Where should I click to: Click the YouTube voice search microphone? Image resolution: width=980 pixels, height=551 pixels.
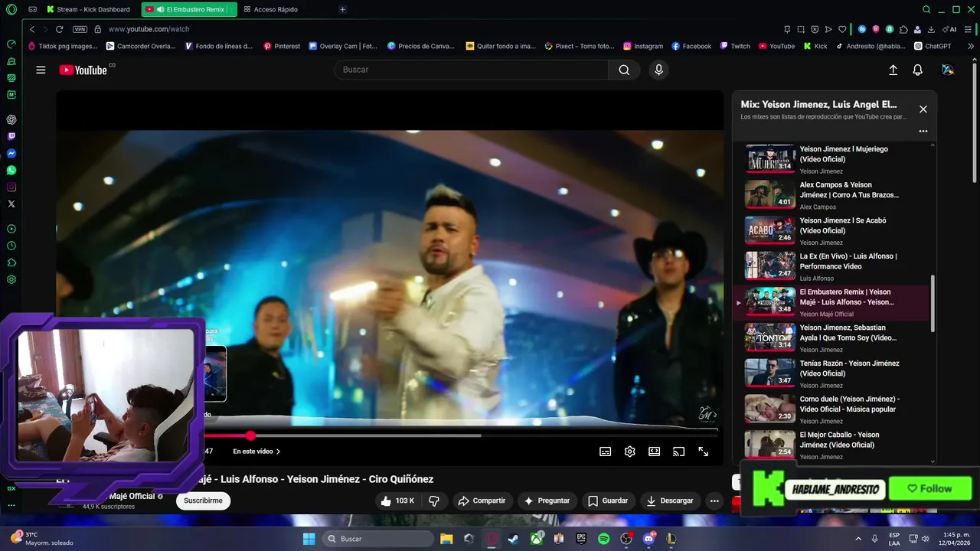tap(658, 70)
